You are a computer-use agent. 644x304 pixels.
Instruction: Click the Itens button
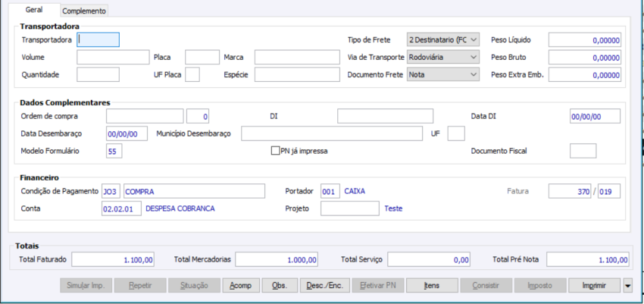tap(433, 286)
